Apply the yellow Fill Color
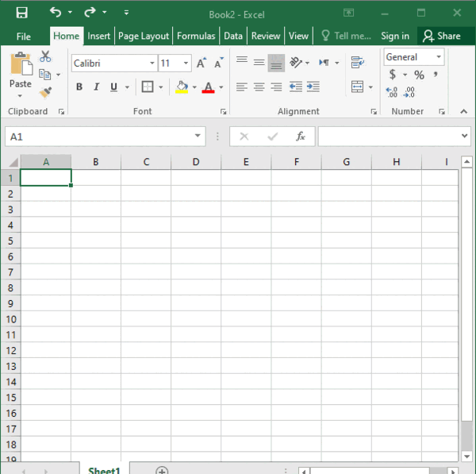Screen dimensions: 476x474 pos(182,87)
